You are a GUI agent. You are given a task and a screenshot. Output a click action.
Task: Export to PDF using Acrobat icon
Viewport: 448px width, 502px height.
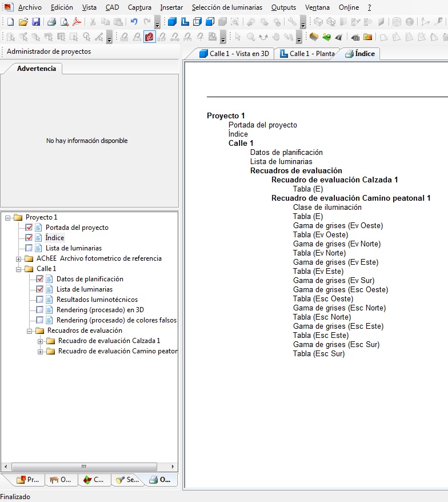point(77,22)
